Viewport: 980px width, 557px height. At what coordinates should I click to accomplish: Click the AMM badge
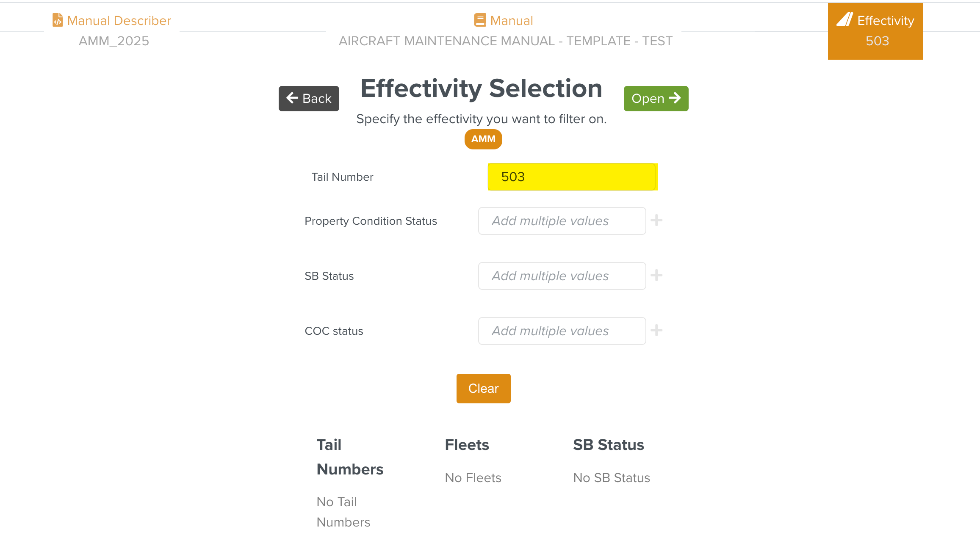coord(483,139)
